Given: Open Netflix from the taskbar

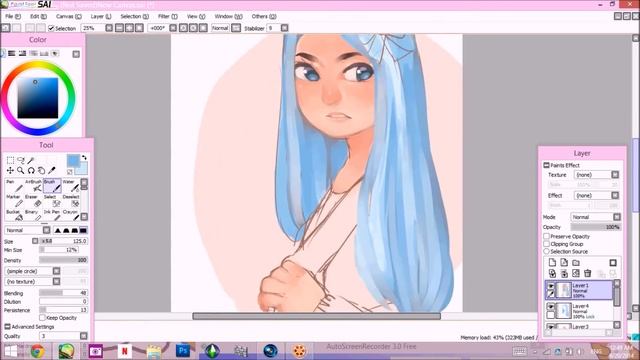Looking at the screenshot, I should click(124, 351).
